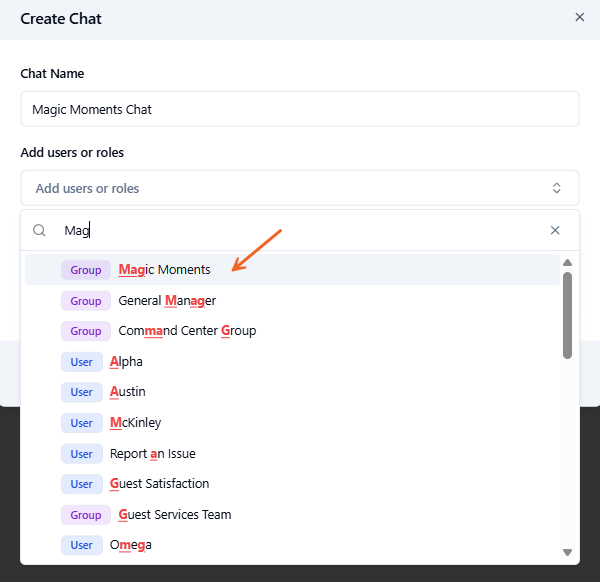Select user Alpha from results
This screenshot has width=600, height=582.
pos(126,362)
